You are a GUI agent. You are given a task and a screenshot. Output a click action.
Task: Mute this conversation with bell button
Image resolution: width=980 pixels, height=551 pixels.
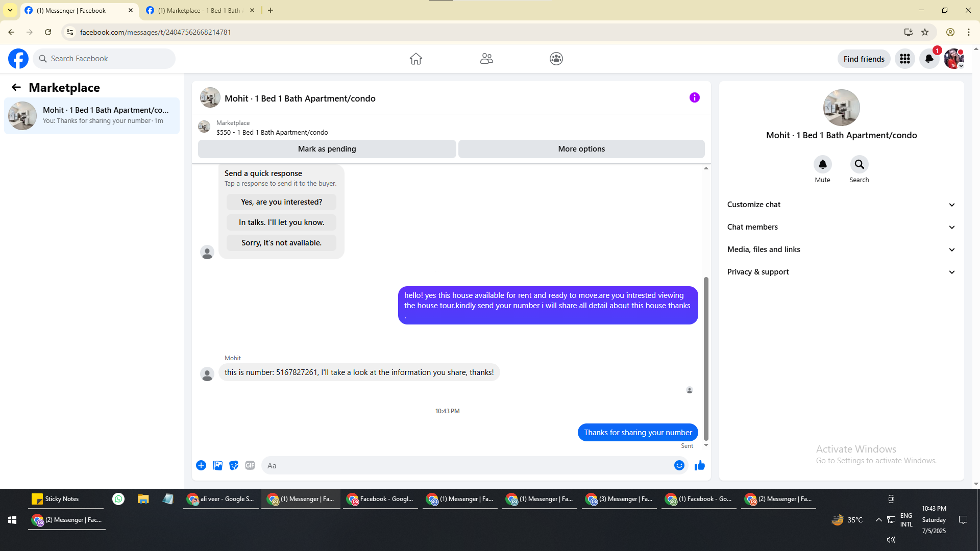tap(822, 165)
